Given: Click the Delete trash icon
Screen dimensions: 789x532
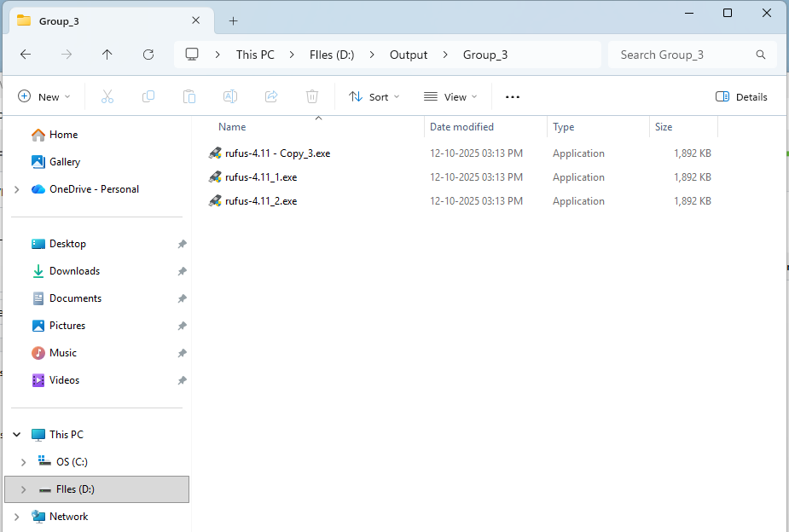Looking at the screenshot, I should pyautogui.click(x=311, y=96).
